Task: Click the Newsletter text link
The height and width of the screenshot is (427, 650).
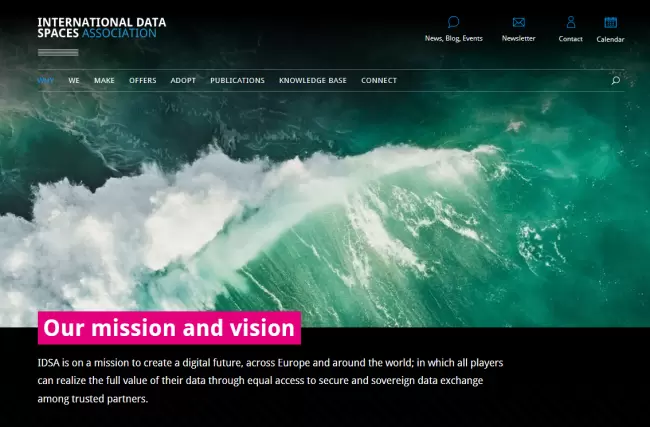Action: pos(518,39)
